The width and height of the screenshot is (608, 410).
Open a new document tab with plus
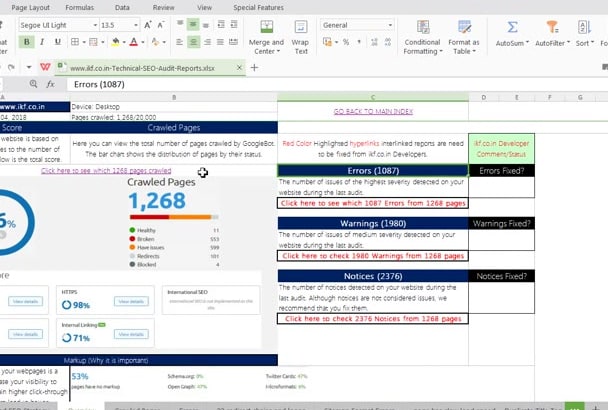pos(254,67)
